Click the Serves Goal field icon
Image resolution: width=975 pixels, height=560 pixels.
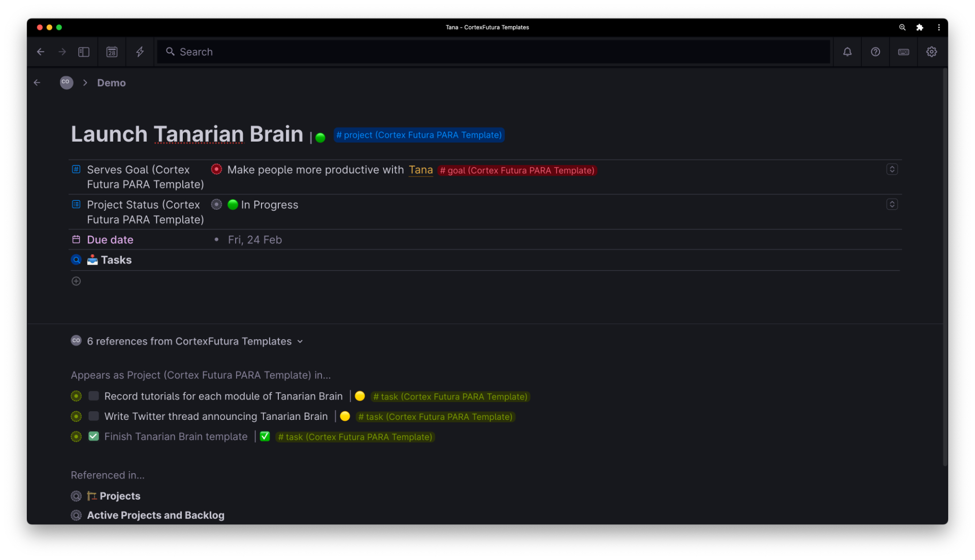pyautogui.click(x=76, y=170)
